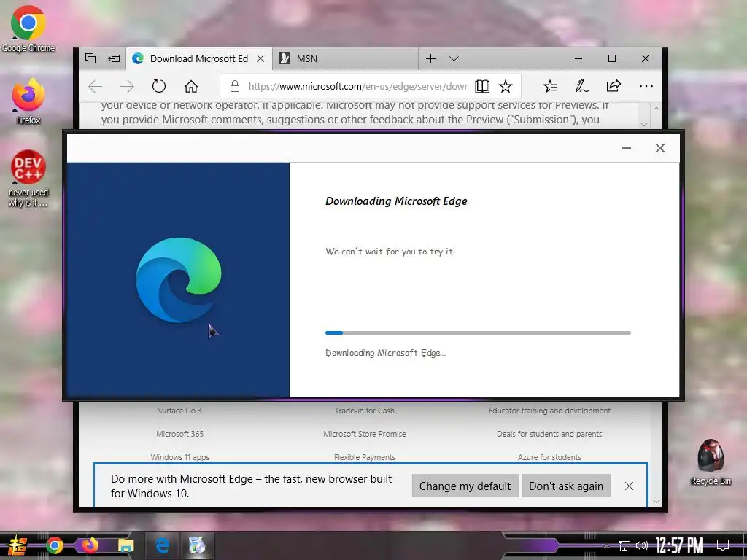Add this page to favorites star
747x560 pixels.
506,86
